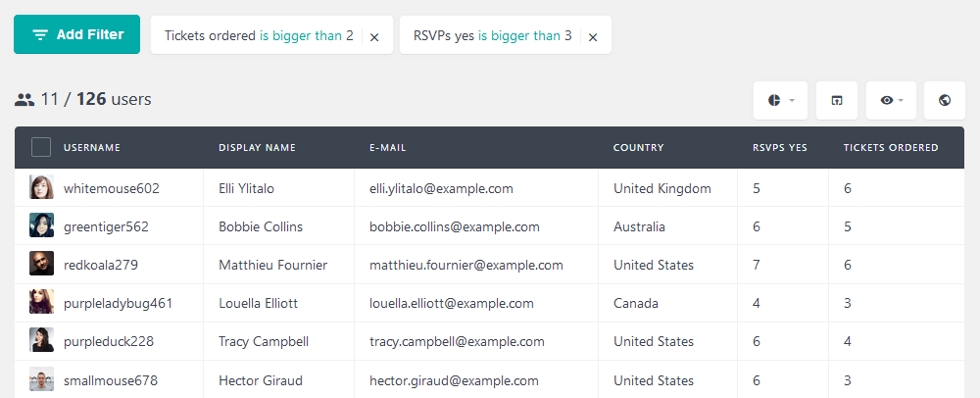Remove the RSVPs yes filter
Screen dimensions: 980x398
tap(593, 37)
